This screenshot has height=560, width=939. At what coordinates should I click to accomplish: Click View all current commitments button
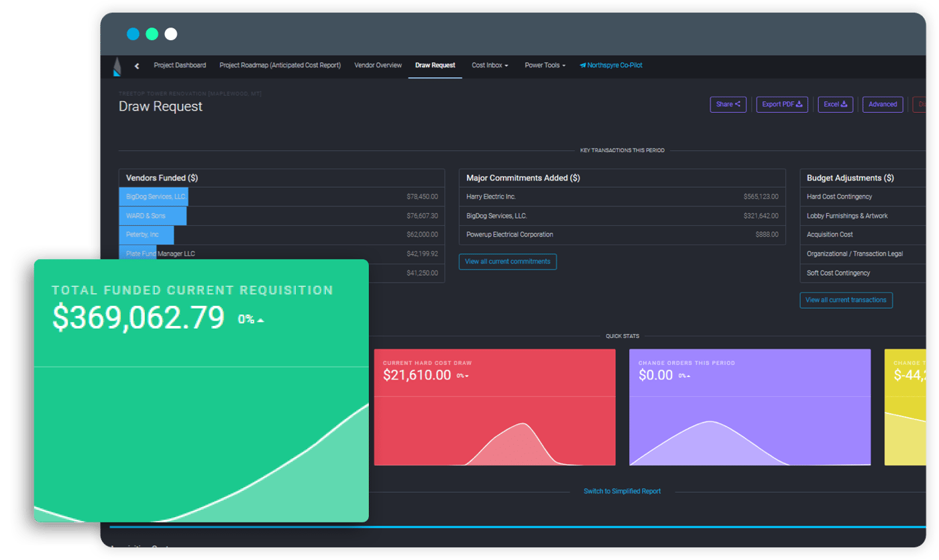pos(508,262)
